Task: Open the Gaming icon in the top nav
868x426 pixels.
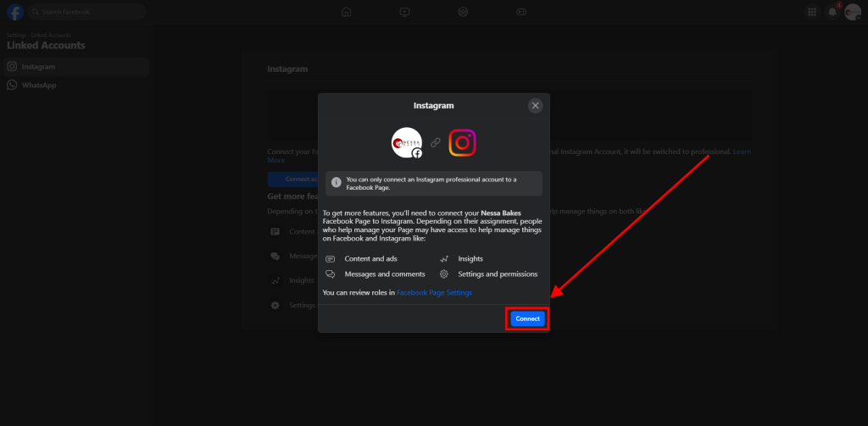Action: coord(521,12)
